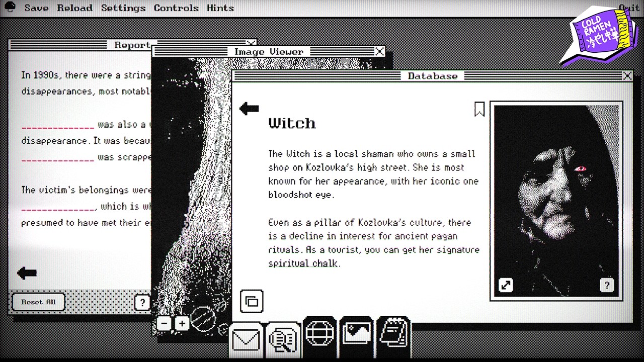Open the database search app in the dock
This screenshot has width=644, height=362.
[x=283, y=340]
